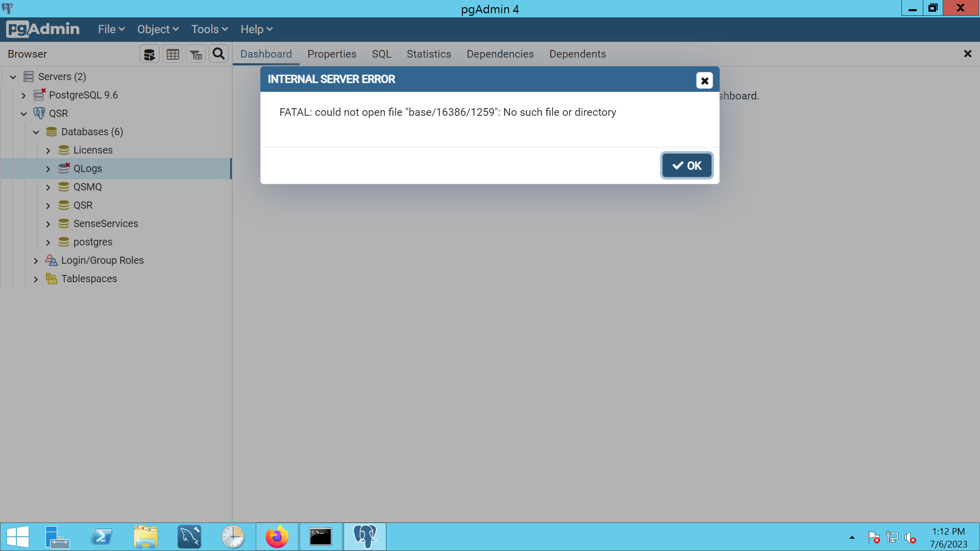Click the View Data table icon
This screenshot has width=980, height=551.
(x=173, y=54)
